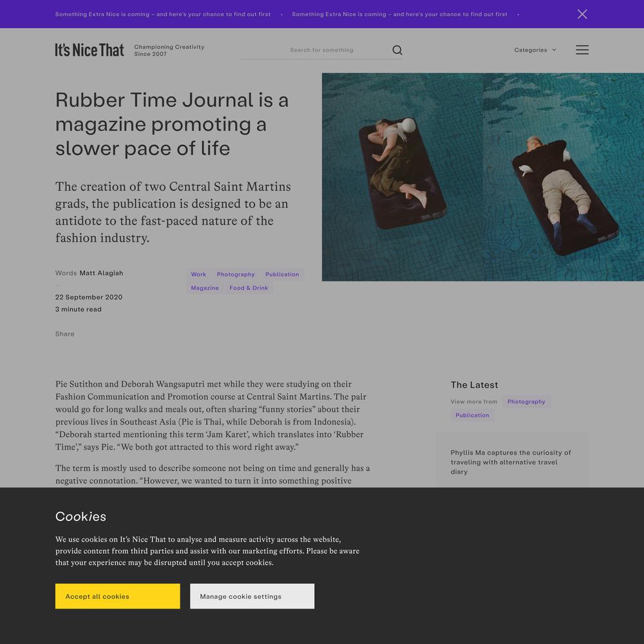644x644 pixels.
Task: Select the Publication tag near the byline
Action: click(282, 274)
